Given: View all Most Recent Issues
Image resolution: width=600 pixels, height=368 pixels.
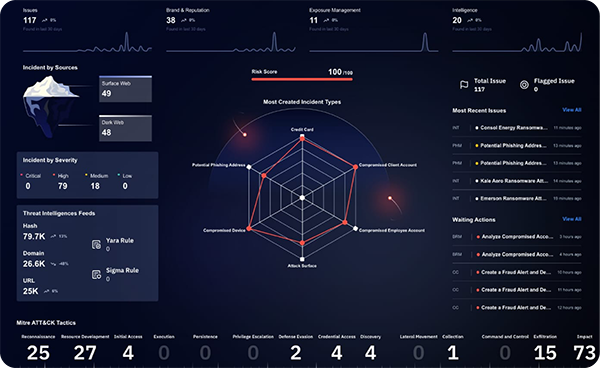Looking at the screenshot, I should tap(572, 110).
